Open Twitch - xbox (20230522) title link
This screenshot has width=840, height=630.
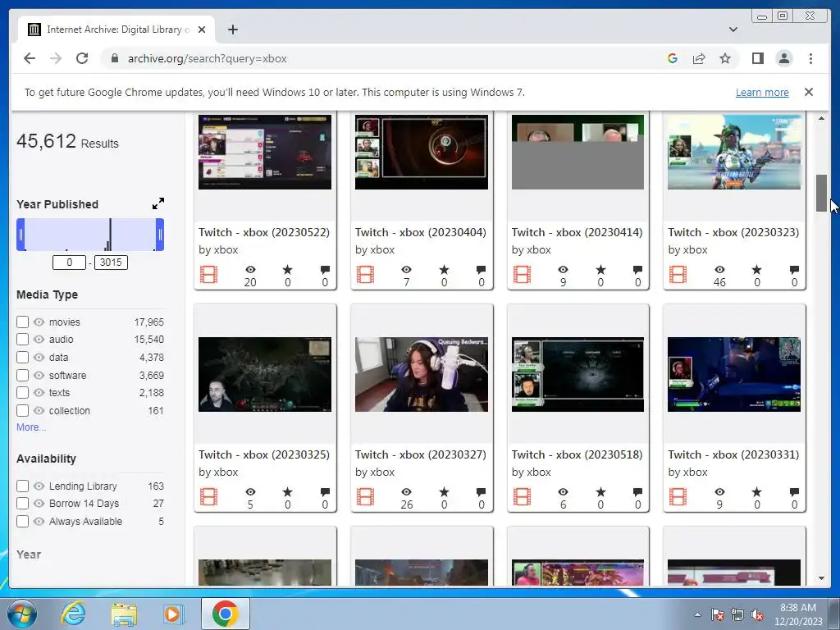pyautogui.click(x=264, y=232)
